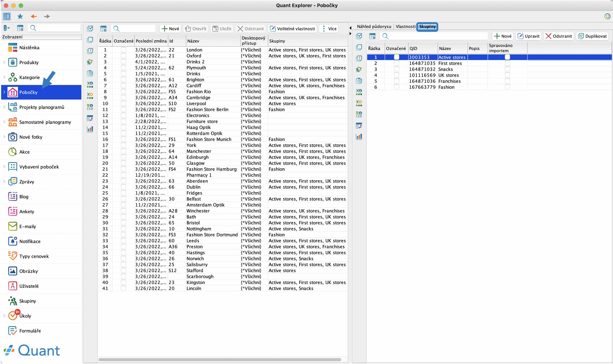The height and width of the screenshot is (364, 613).
Task: Click the favorites star icon
Action: pos(20,16)
